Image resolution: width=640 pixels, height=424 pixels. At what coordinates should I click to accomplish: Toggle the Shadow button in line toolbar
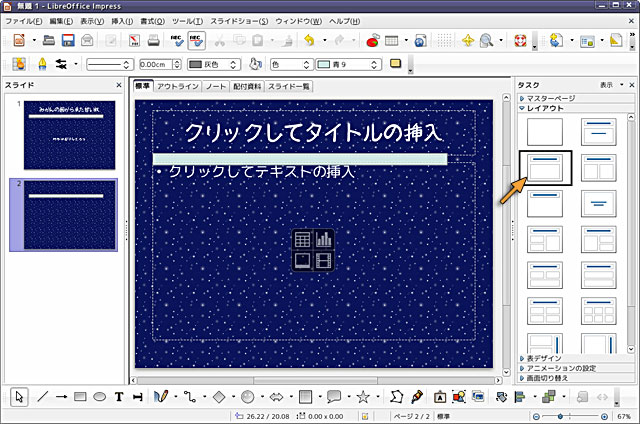point(395,64)
